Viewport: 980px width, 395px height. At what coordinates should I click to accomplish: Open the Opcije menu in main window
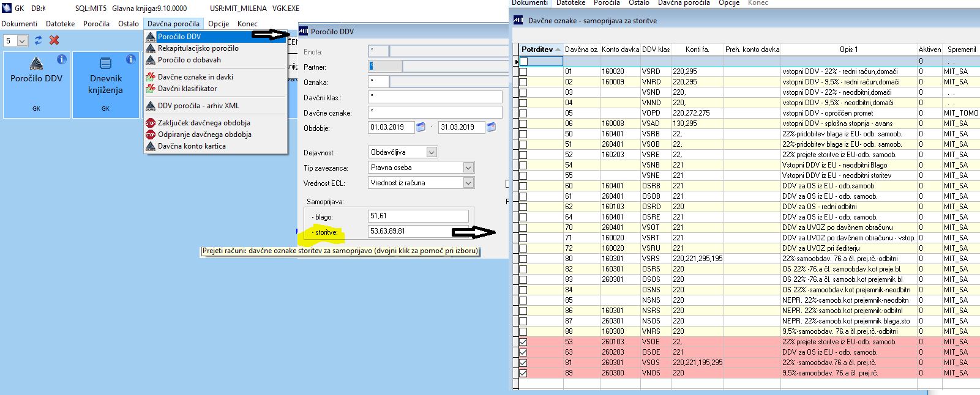click(219, 24)
